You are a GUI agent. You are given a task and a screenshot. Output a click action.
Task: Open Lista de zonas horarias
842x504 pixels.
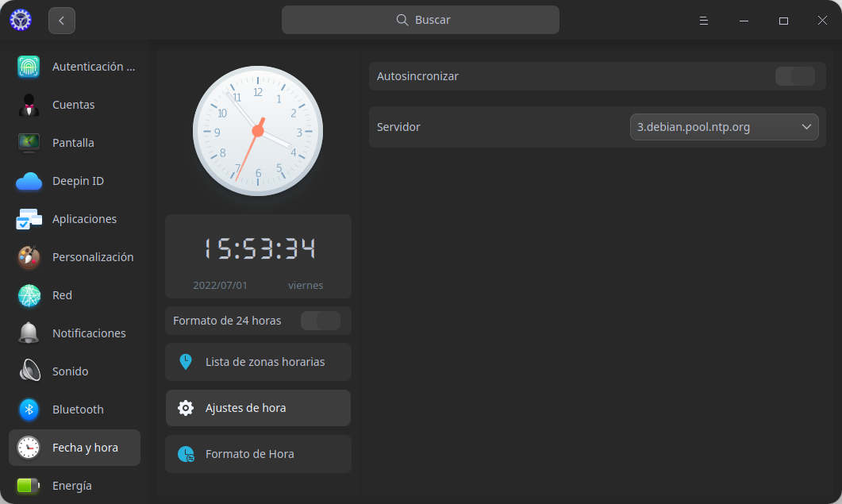[x=258, y=362]
